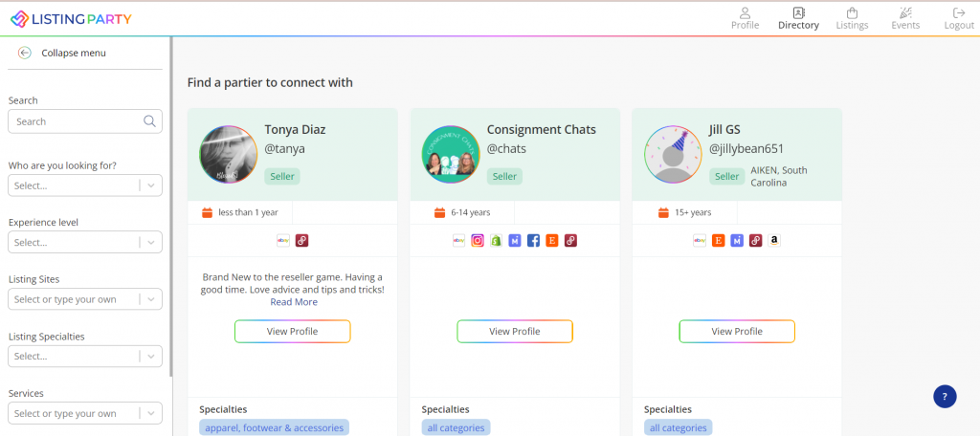980x436 pixels.
Task: Open the Listing Specialties dropdown
Action: tap(85, 356)
